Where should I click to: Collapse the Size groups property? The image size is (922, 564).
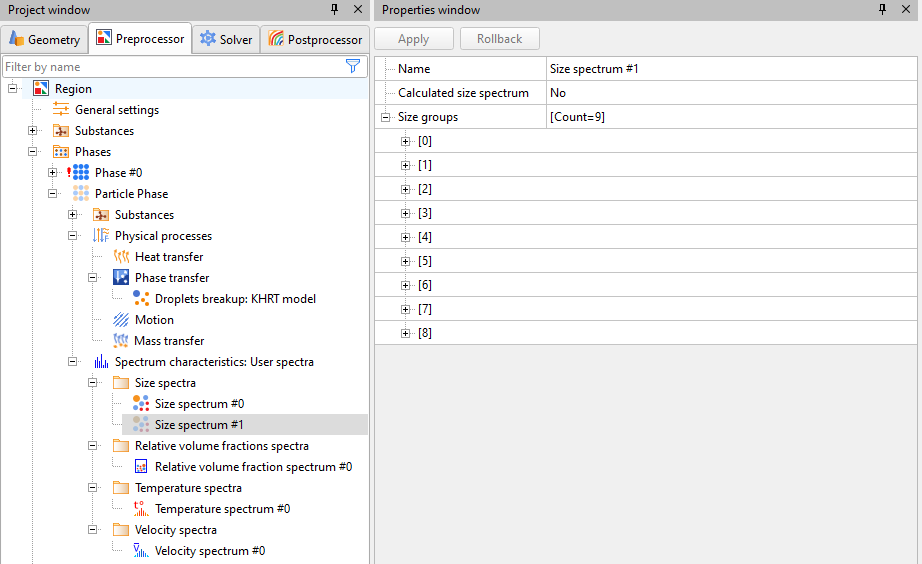point(386,117)
